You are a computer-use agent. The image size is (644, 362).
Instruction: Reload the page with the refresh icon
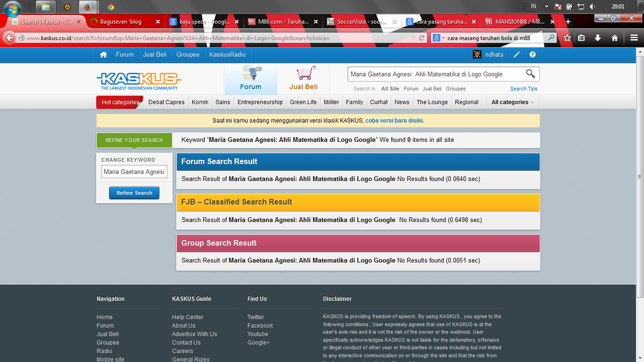(x=422, y=38)
